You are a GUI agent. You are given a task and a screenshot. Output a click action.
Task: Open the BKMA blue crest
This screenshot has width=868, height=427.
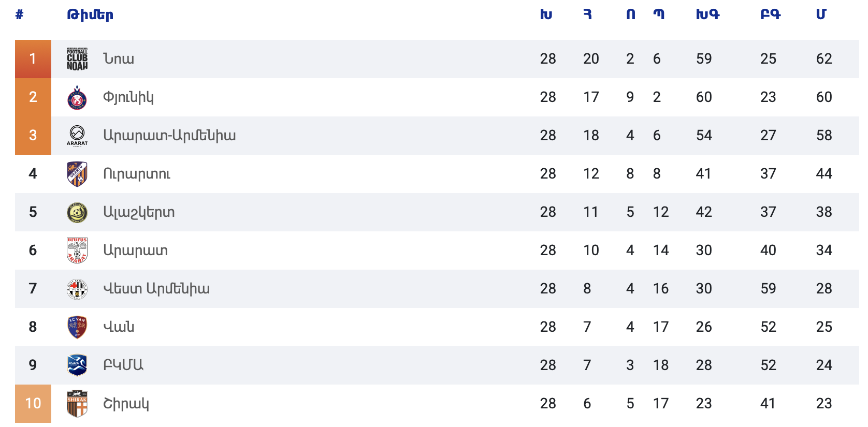77,365
